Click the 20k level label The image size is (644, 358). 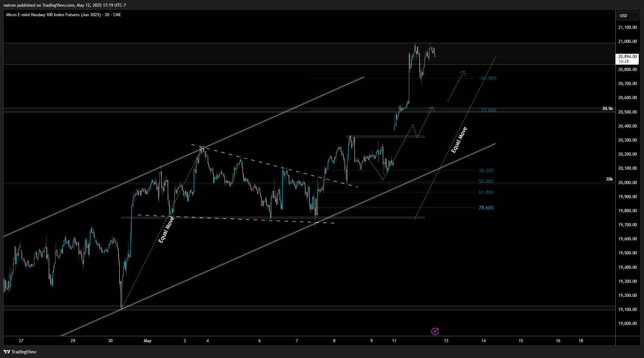pos(609,179)
